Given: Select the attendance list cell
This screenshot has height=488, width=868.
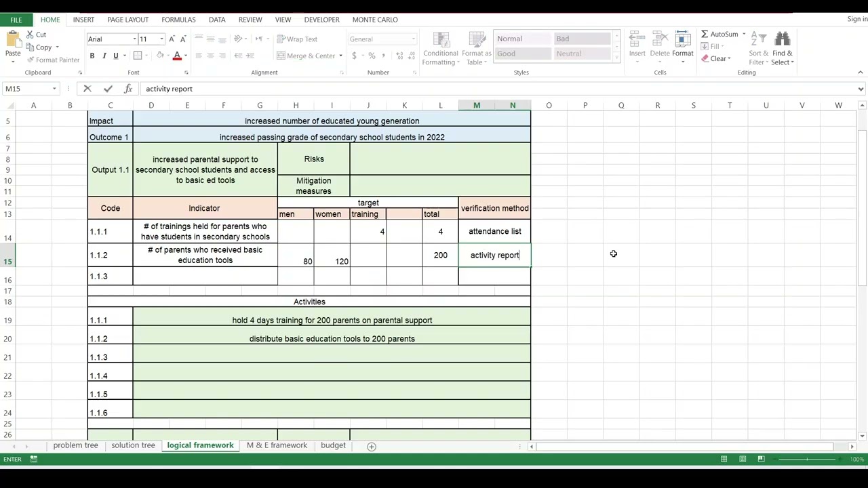Looking at the screenshot, I should click(495, 231).
